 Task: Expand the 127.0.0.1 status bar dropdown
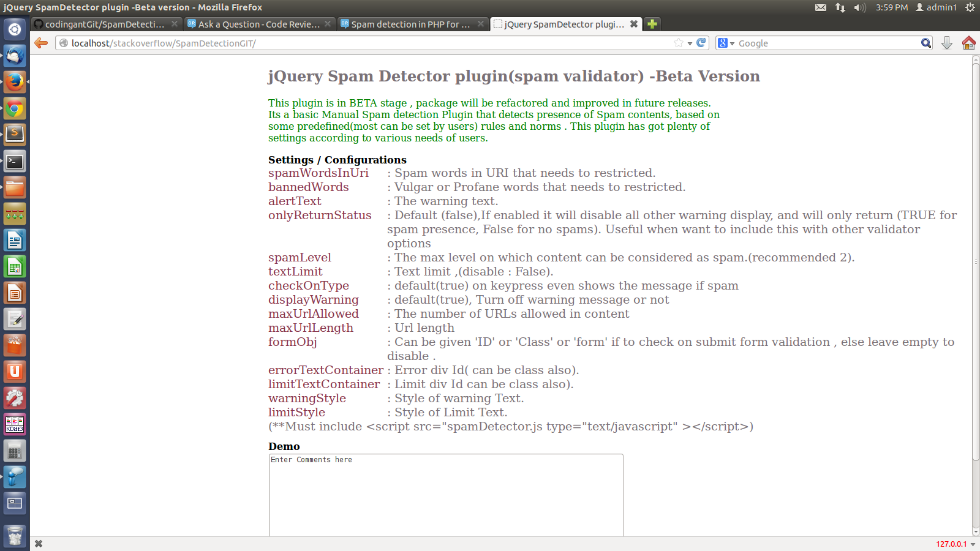pos(973,544)
